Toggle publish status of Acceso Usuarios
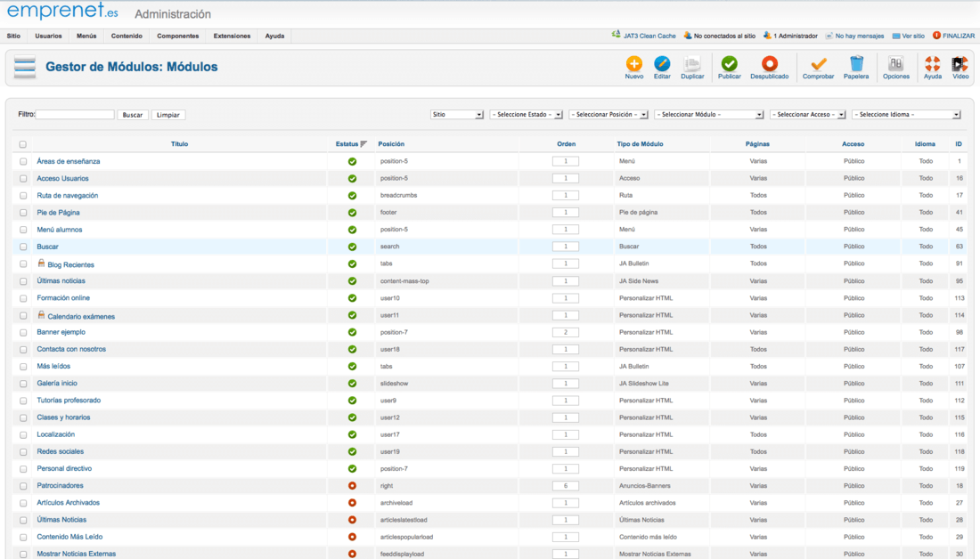Viewport: 980px width, 559px height. click(352, 179)
